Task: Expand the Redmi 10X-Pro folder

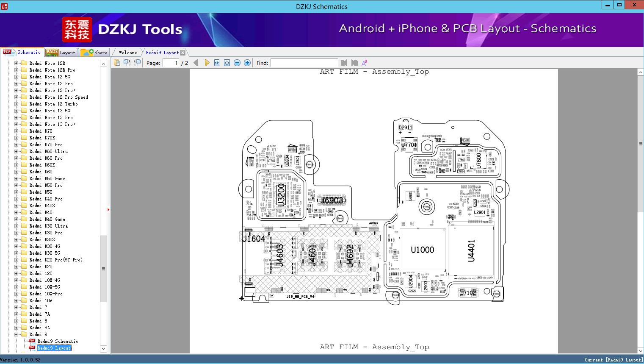Action: point(17,294)
